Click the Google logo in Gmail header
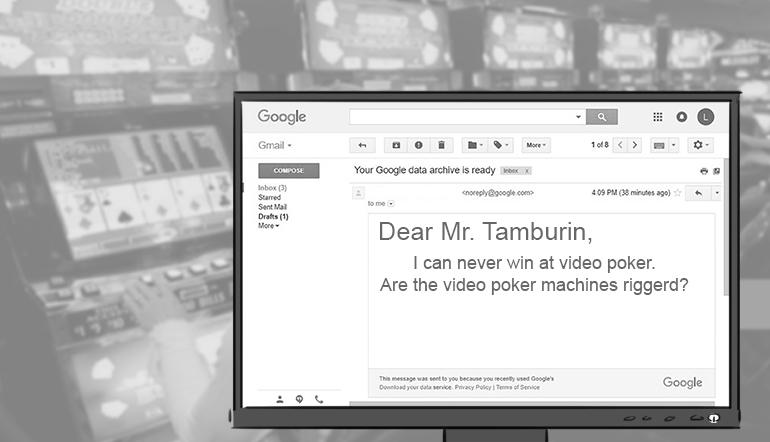 point(282,117)
